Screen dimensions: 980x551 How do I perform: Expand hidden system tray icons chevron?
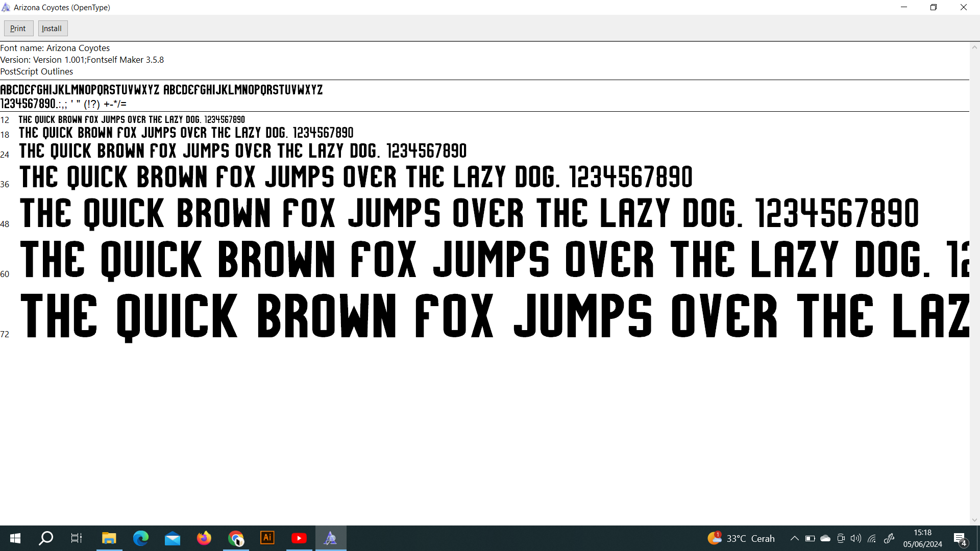click(x=794, y=538)
